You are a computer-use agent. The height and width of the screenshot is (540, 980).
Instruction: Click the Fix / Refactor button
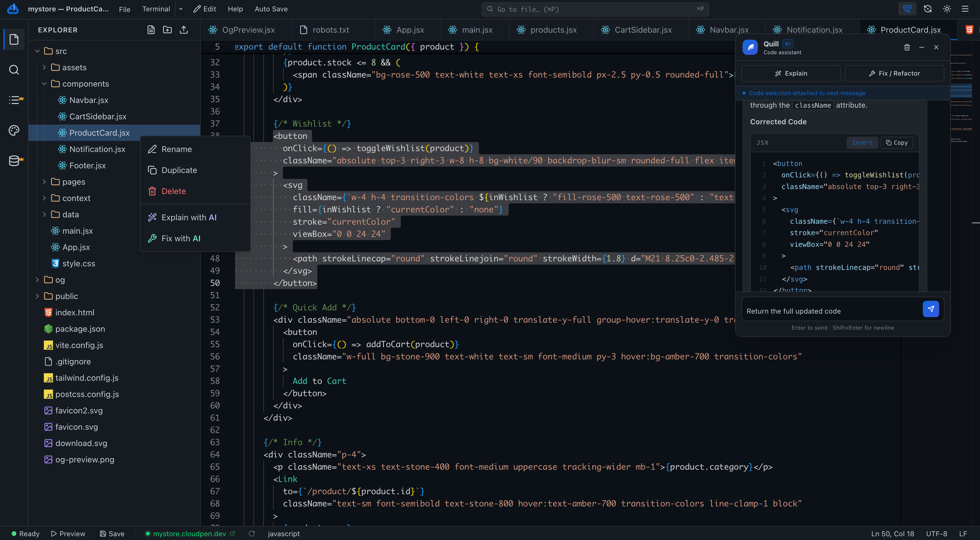(894, 74)
